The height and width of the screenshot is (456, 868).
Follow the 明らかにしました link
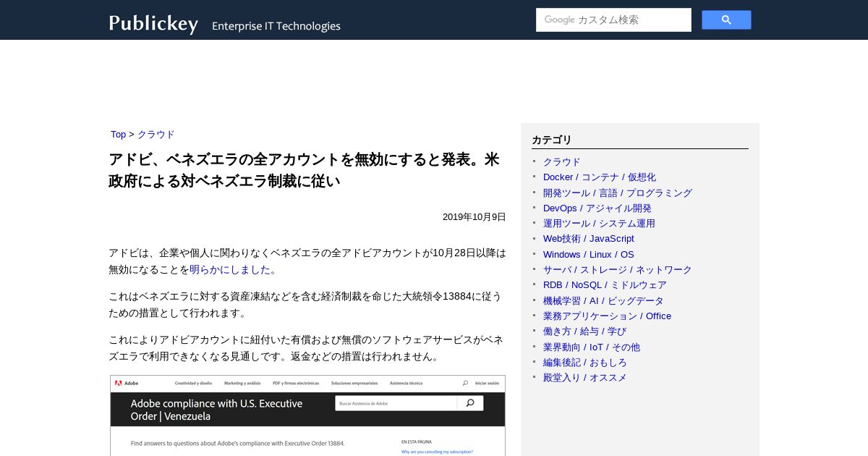point(230,269)
